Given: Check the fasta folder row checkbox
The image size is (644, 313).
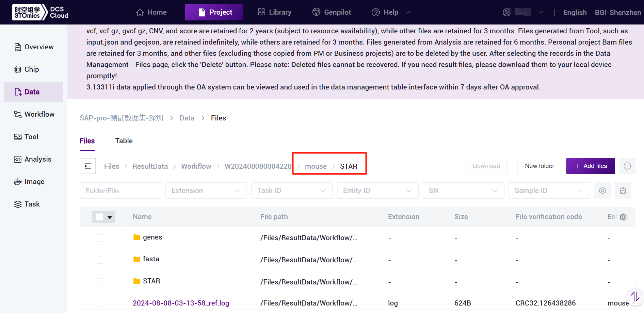Looking at the screenshot, I should [x=99, y=260].
